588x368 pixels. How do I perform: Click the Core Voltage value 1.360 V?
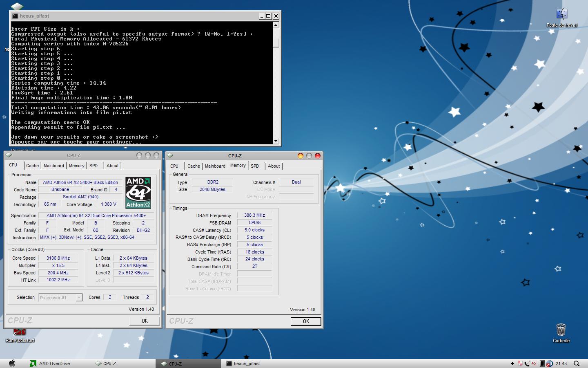[108, 204]
